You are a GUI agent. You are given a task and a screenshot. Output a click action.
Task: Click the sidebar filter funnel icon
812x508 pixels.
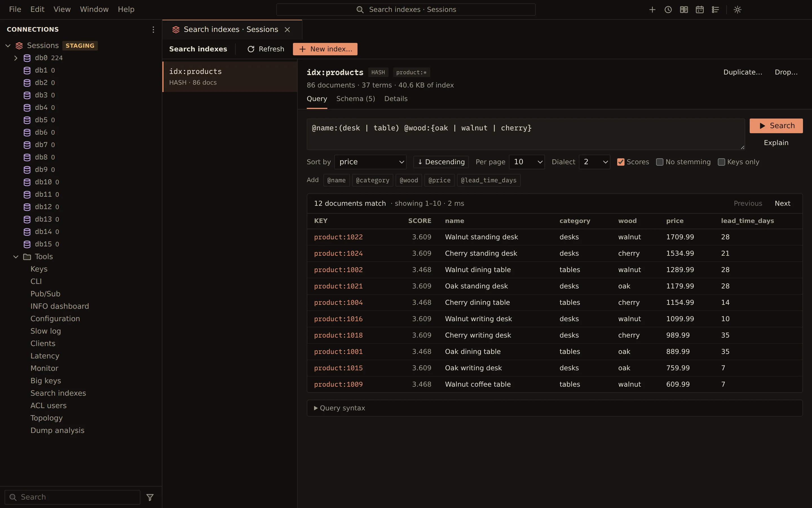[150, 497]
